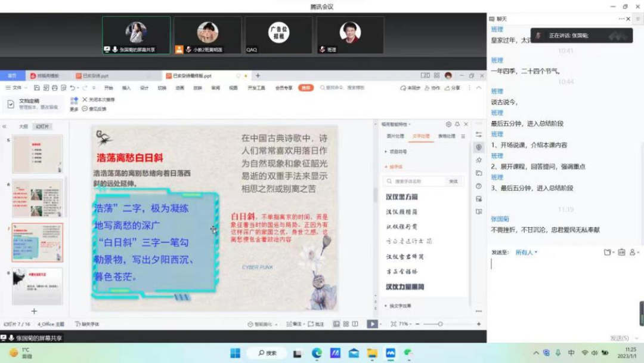This screenshot has height=363, width=644.
Task: Click the undo arrow in quick toolbar
Action: (x=71, y=88)
